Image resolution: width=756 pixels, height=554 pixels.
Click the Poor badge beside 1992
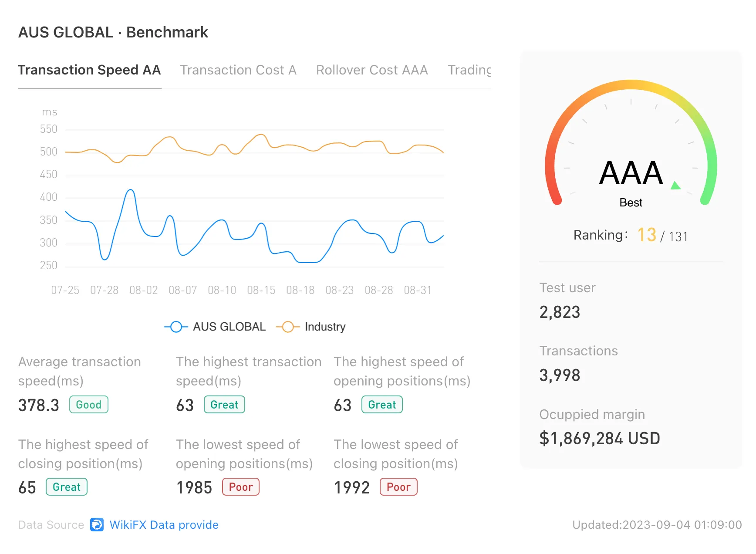[x=398, y=487]
